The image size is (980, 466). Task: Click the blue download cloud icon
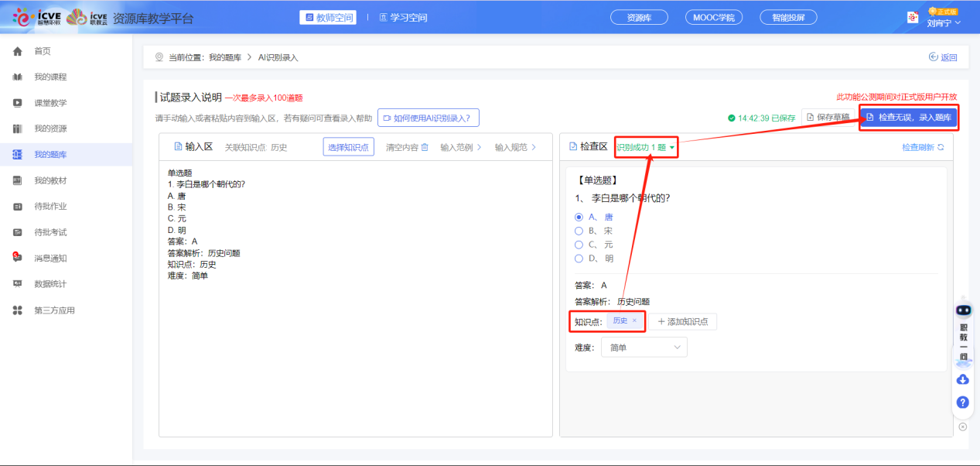pyautogui.click(x=963, y=379)
